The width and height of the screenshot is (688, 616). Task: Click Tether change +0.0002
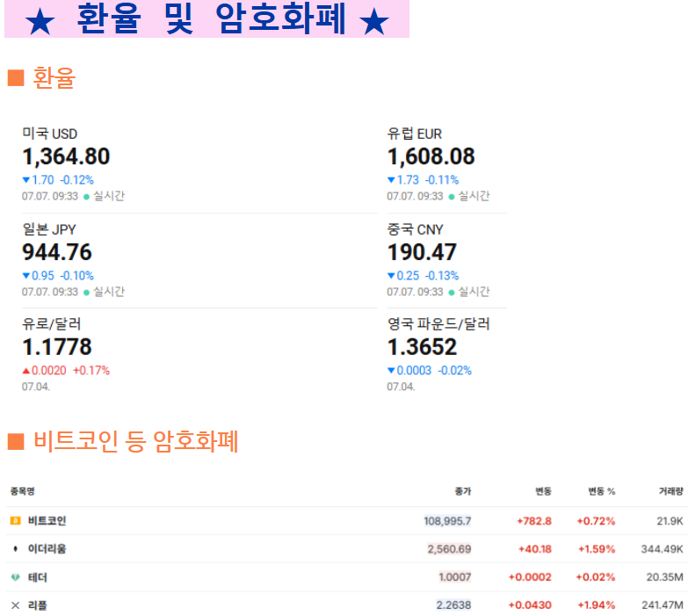click(x=530, y=577)
